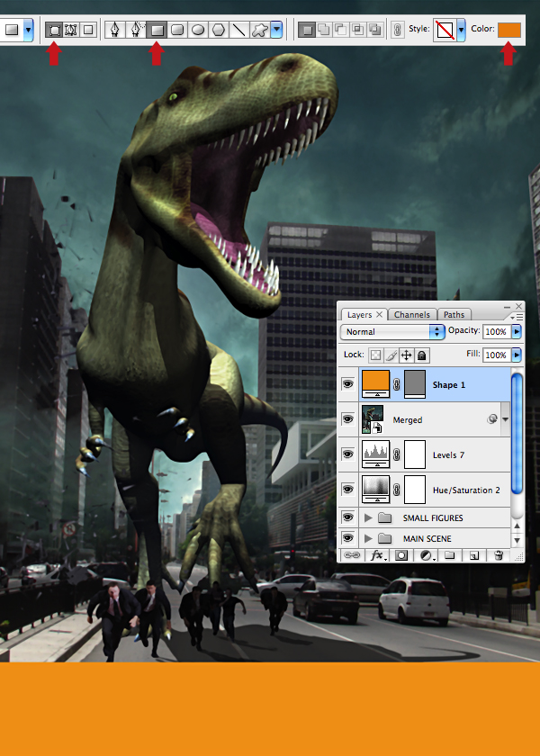Image resolution: width=540 pixels, height=756 pixels.
Task: Expand the SMALL FIGURES group
Action: tap(368, 517)
